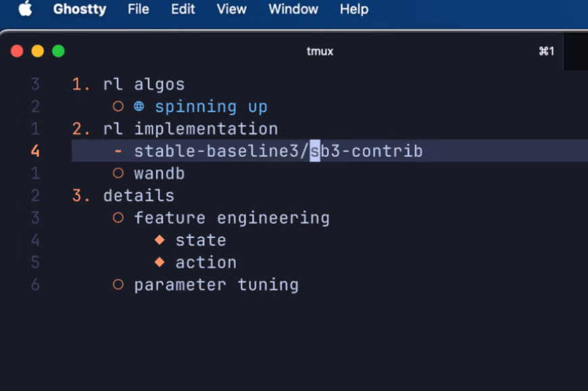588x391 pixels.
Task: Open the Help menu
Action: coord(354,9)
